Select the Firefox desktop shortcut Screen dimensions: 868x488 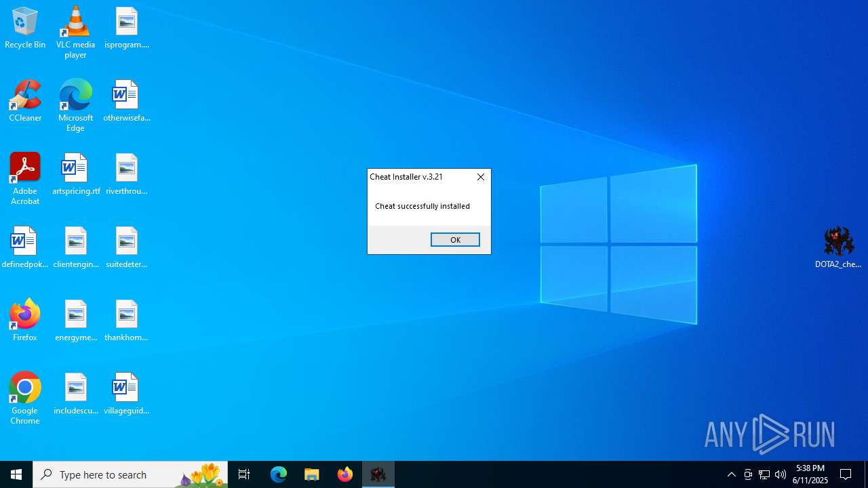25,321
